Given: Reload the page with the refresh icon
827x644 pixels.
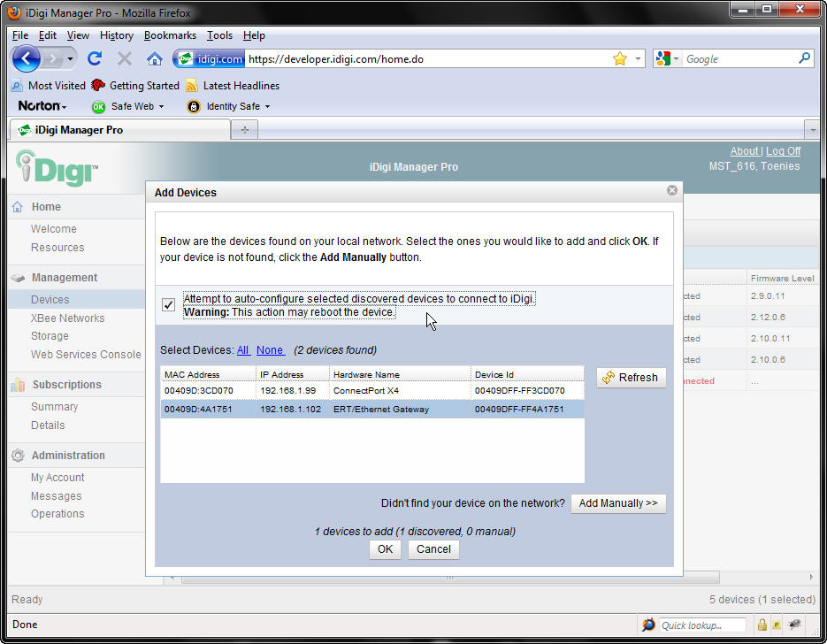Looking at the screenshot, I should point(95,58).
